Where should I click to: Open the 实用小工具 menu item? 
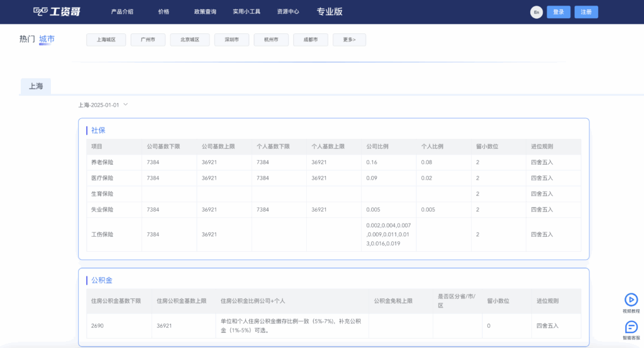tap(247, 11)
